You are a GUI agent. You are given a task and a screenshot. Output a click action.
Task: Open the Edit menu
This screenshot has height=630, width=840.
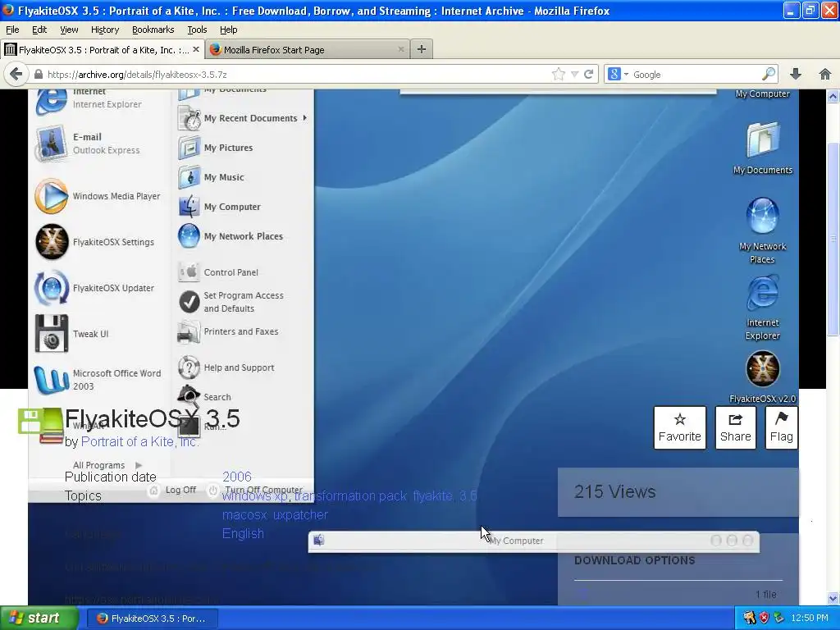[x=39, y=30]
